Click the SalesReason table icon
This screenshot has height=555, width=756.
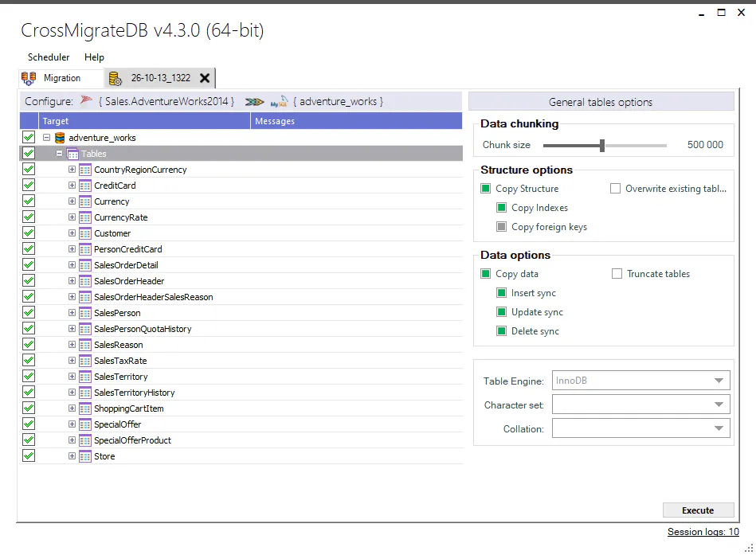(85, 345)
